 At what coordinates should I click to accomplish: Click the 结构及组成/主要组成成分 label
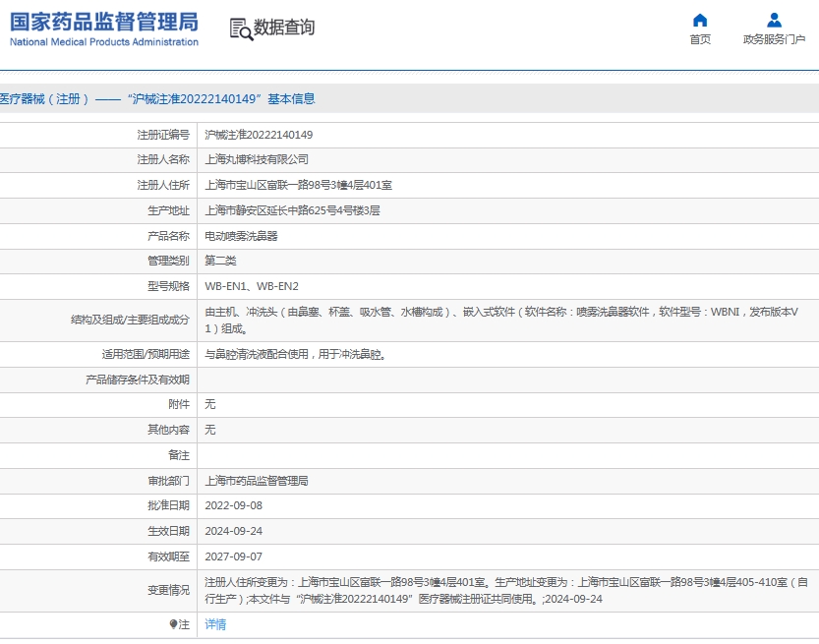[x=130, y=320]
